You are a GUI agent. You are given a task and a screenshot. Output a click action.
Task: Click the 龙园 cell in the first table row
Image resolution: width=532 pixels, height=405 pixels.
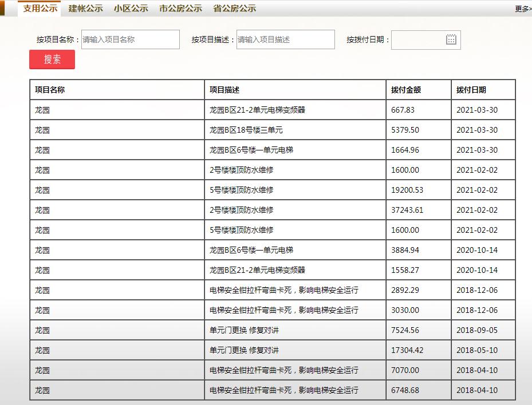41,109
